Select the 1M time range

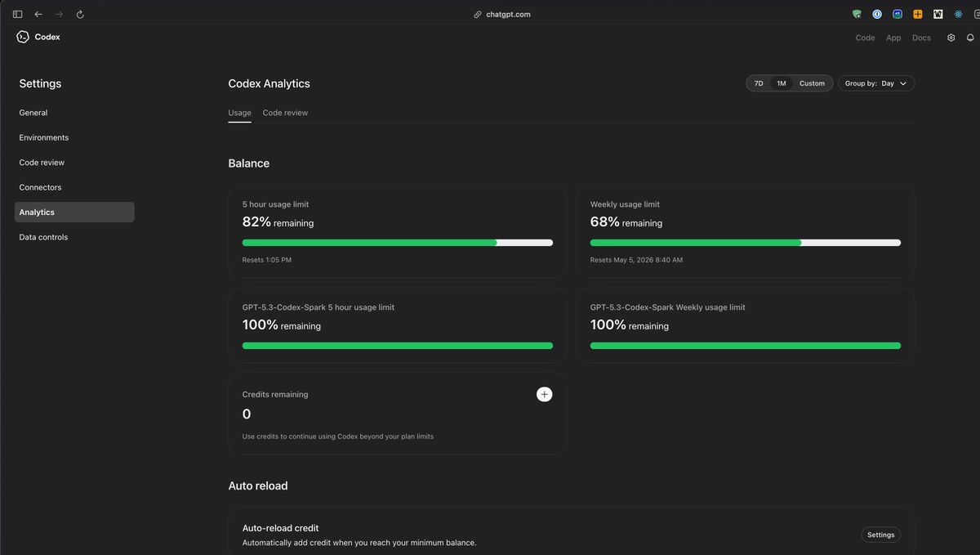782,83
